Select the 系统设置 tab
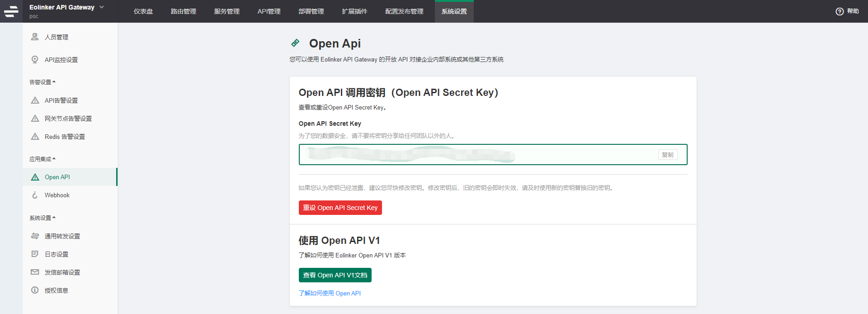The image size is (868, 314). pyautogui.click(x=454, y=11)
